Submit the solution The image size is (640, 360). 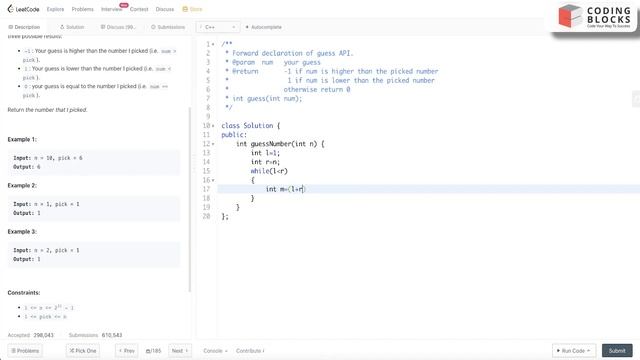617,351
